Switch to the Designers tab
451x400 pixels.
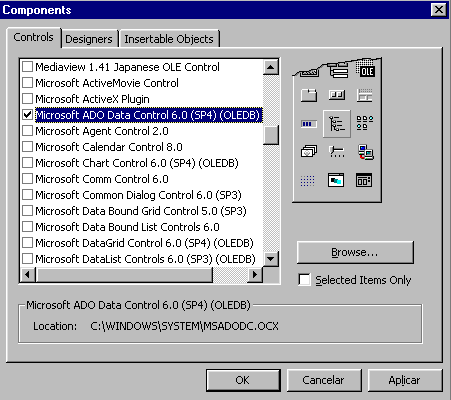(89, 39)
